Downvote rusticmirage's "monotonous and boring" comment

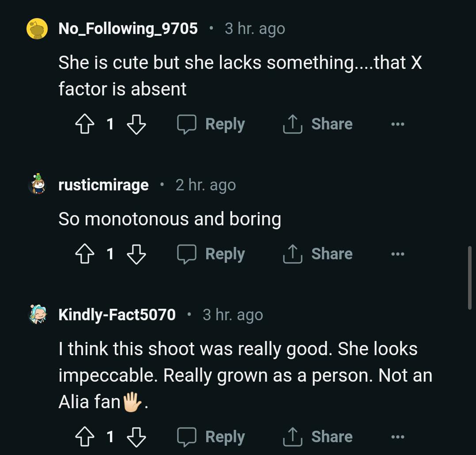coord(136,254)
